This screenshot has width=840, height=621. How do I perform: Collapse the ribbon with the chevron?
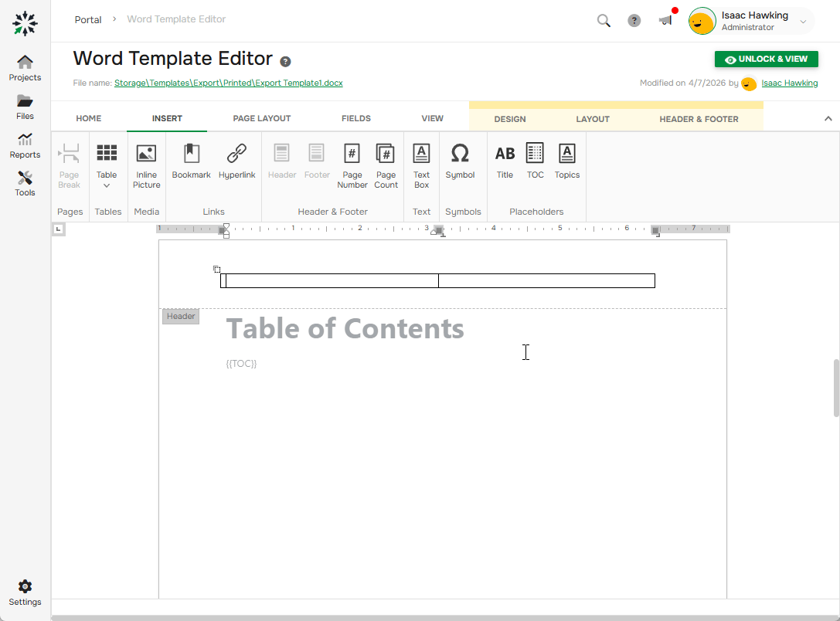coord(828,118)
